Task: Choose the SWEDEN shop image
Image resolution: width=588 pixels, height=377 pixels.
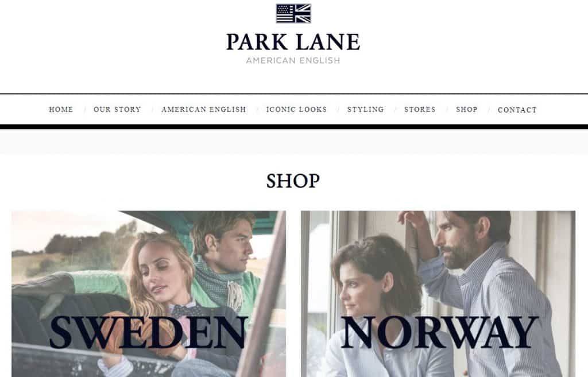Action: [x=149, y=294]
